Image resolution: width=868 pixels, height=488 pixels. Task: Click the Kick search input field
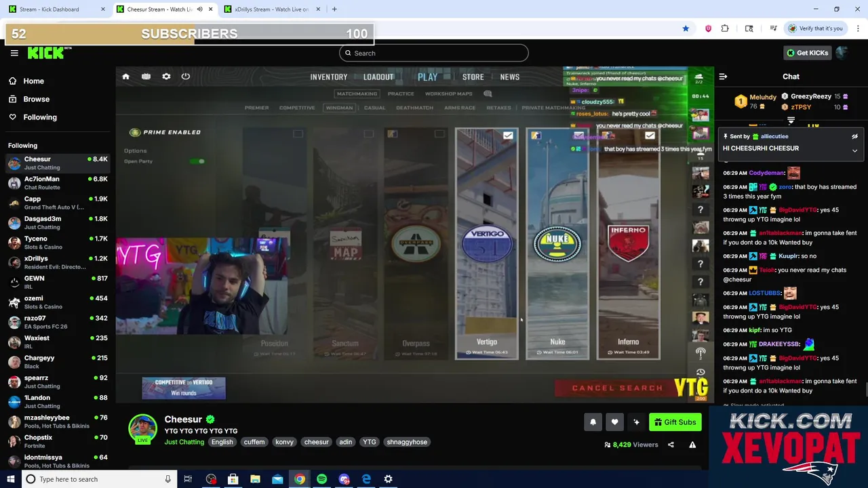pyautogui.click(x=434, y=53)
